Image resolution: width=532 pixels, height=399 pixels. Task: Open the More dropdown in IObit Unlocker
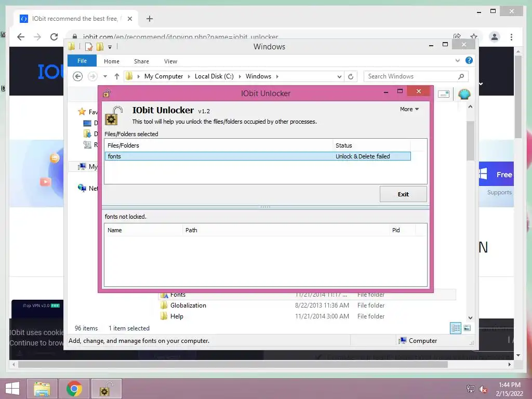tap(409, 109)
